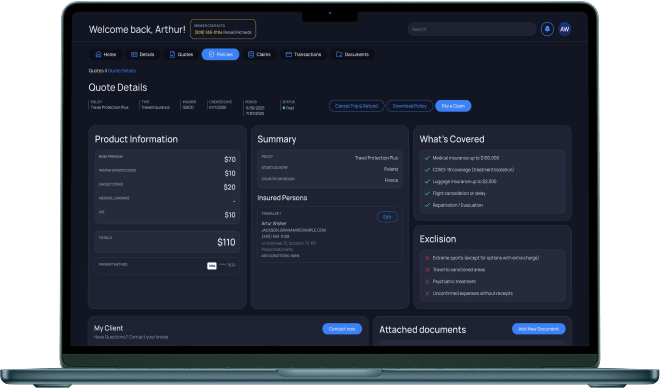The width and height of the screenshot is (660, 388).
Task: Click the Extreme sports exclusion
Action: coord(486,258)
